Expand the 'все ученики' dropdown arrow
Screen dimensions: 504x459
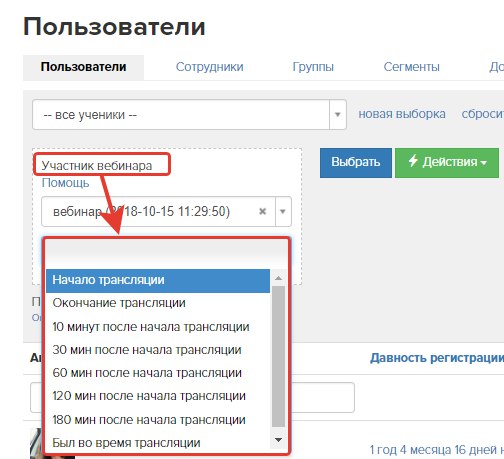click(x=338, y=115)
